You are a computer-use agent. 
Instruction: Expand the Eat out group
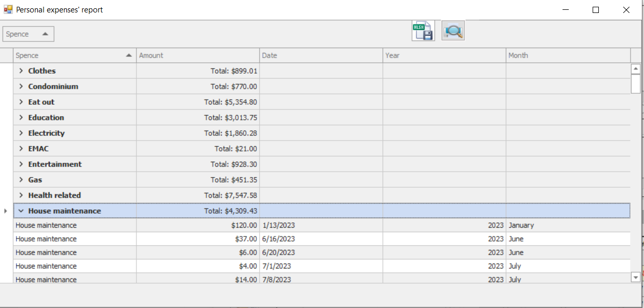[21, 102]
